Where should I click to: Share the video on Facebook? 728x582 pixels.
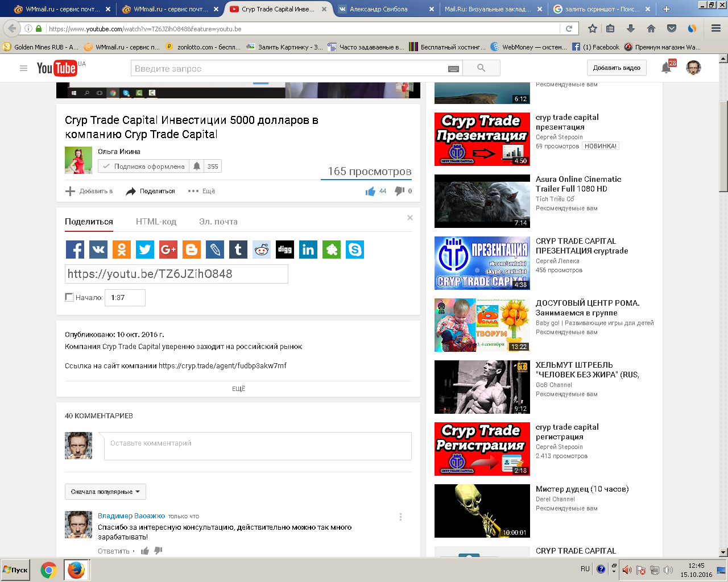tap(75, 250)
